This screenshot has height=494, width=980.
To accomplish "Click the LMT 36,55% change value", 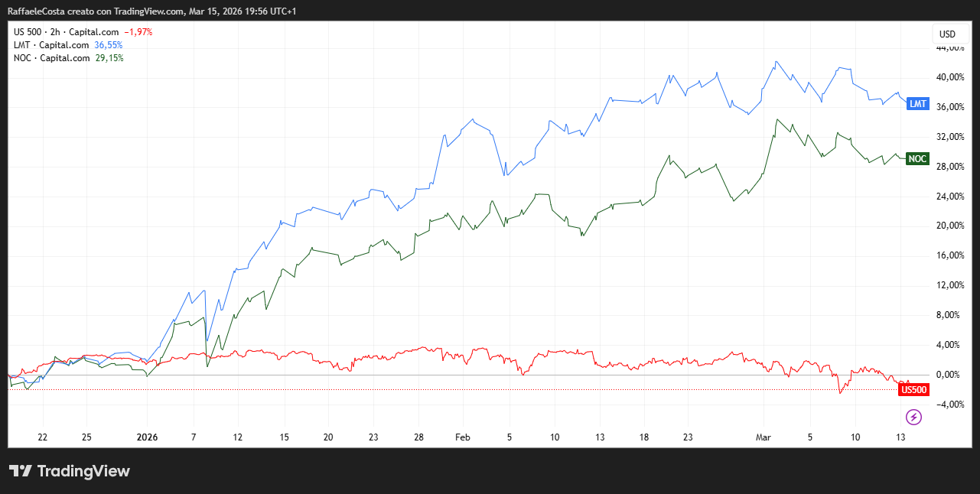I will (x=108, y=45).
